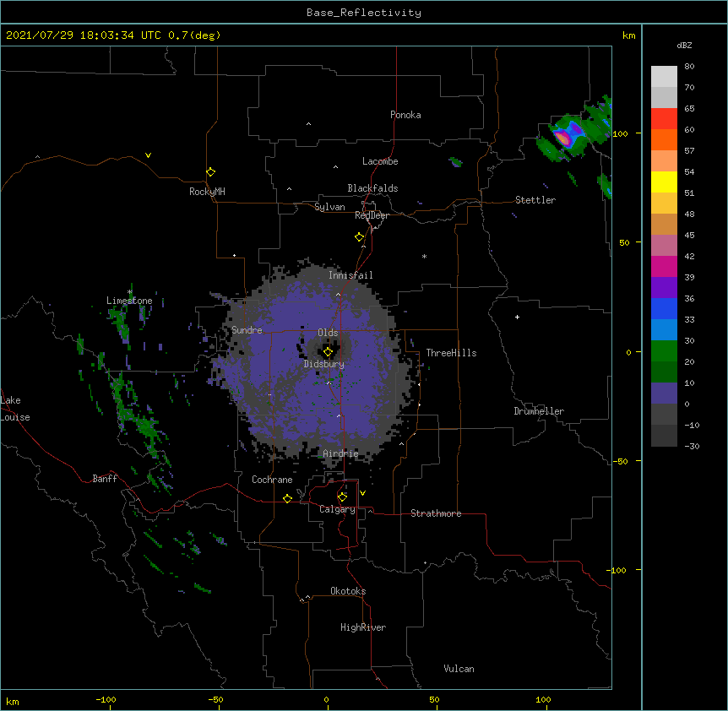Screen dimensions: 728x711
Task: Click the yellow diamond marker below RedDeer
Action: click(359, 237)
